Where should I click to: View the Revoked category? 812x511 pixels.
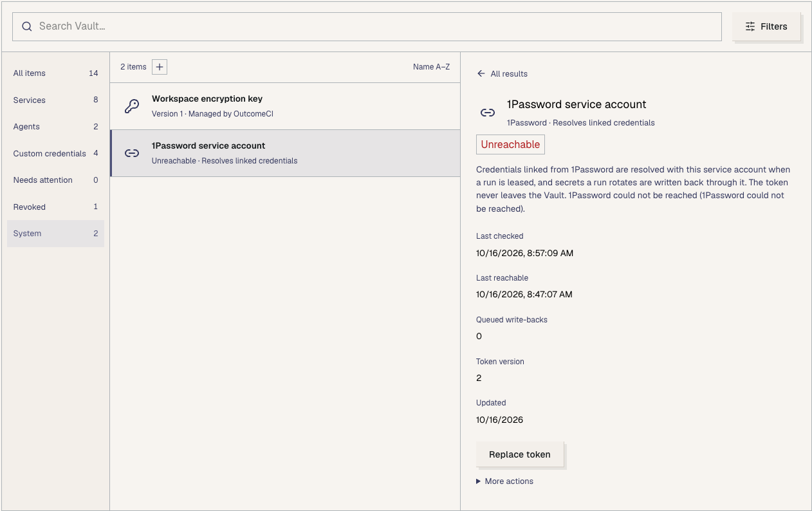tap(55, 207)
